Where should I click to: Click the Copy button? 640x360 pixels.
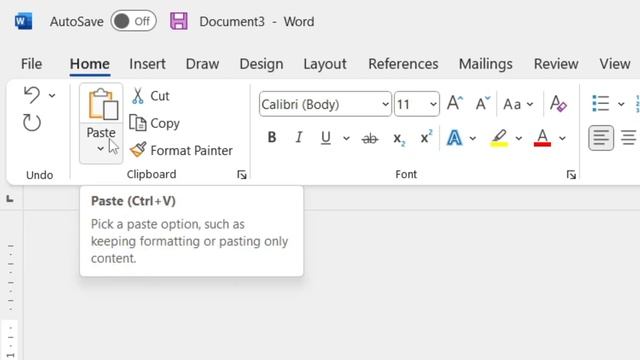[155, 123]
